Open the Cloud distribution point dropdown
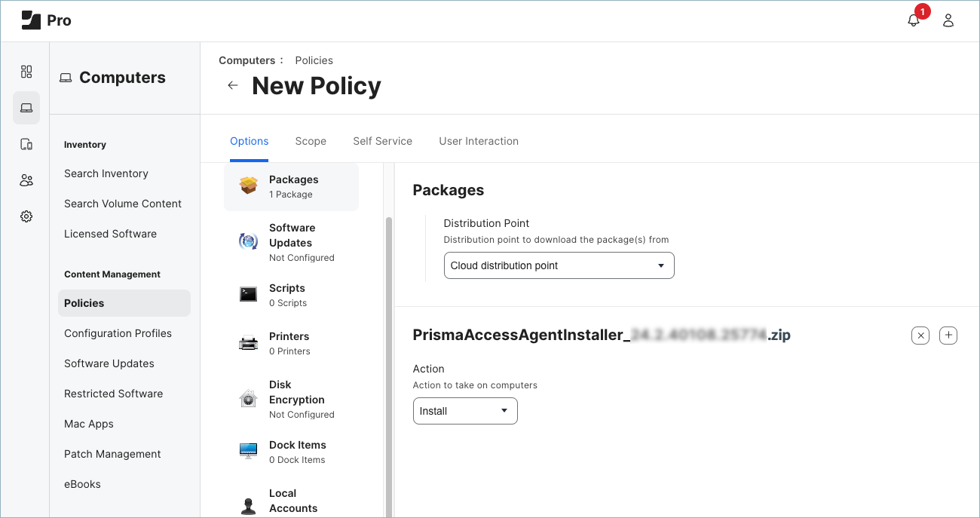This screenshot has width=980, height=518. (559, 265)
